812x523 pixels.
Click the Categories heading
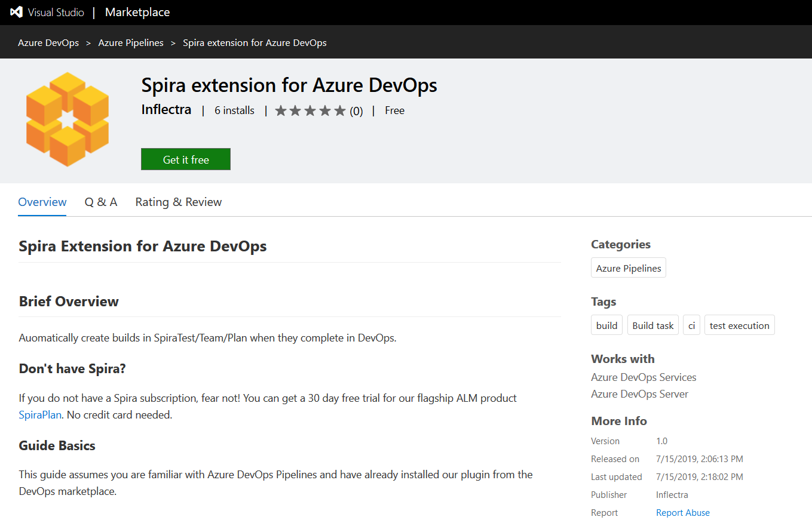[621, 244]
